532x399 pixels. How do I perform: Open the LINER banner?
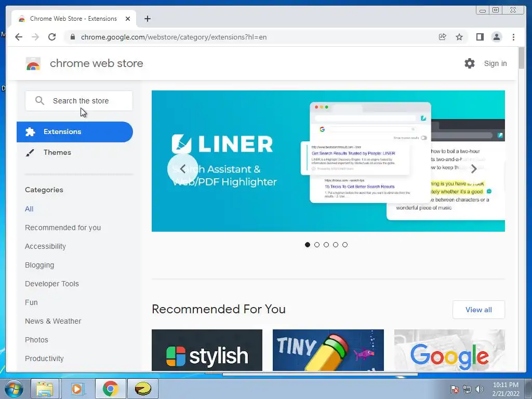click(x=328, y=161)
